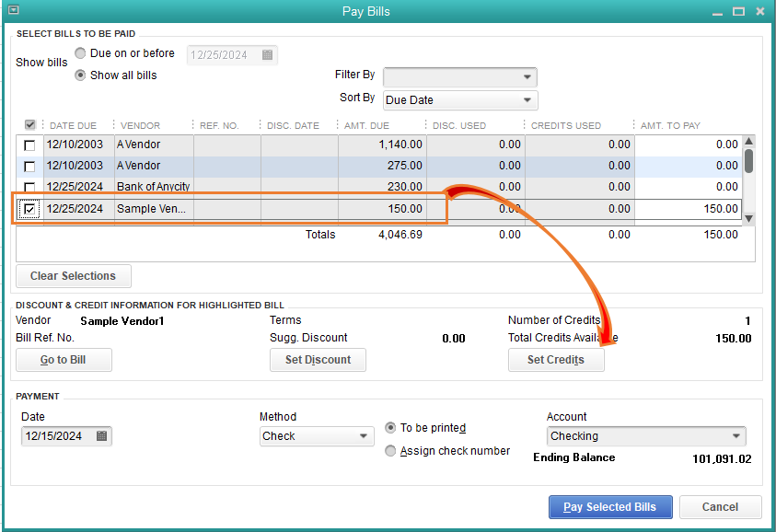Click the amount due 1,140.00 cell

(382, 145)
